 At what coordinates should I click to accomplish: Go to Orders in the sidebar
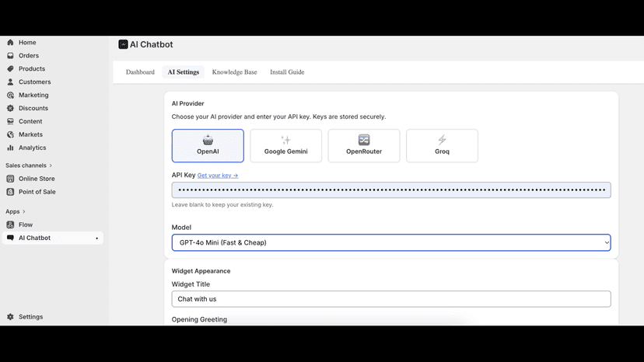point(28,55)
